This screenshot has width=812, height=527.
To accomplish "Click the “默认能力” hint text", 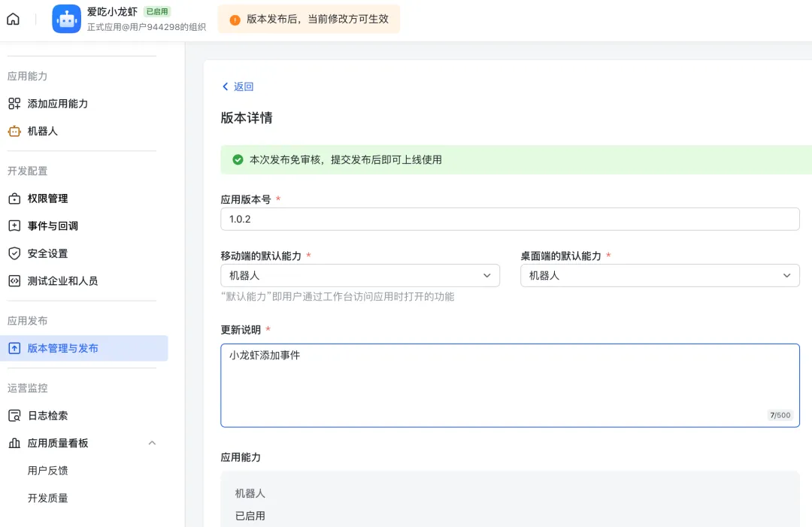I will (x=338, y=296).
